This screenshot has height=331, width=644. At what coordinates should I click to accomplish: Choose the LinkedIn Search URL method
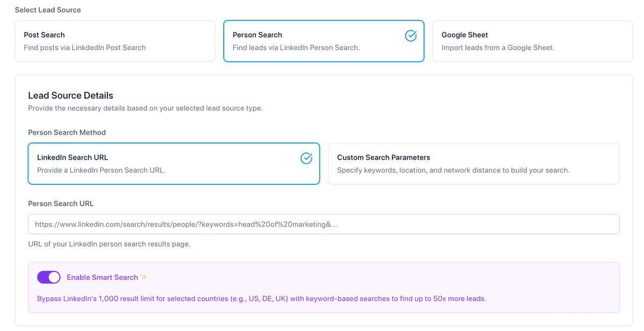tap(174, 163)
